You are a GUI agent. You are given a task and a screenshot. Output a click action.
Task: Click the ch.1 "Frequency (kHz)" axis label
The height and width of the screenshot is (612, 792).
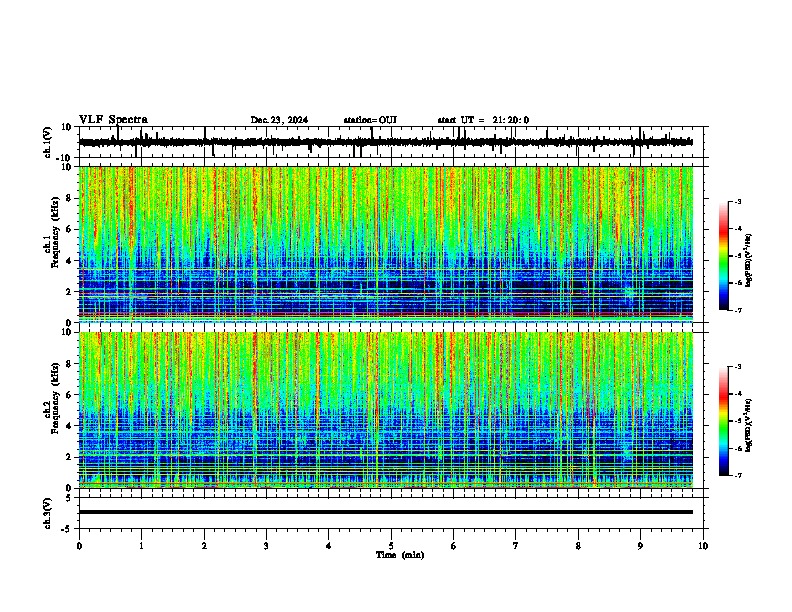click(55, 233)
